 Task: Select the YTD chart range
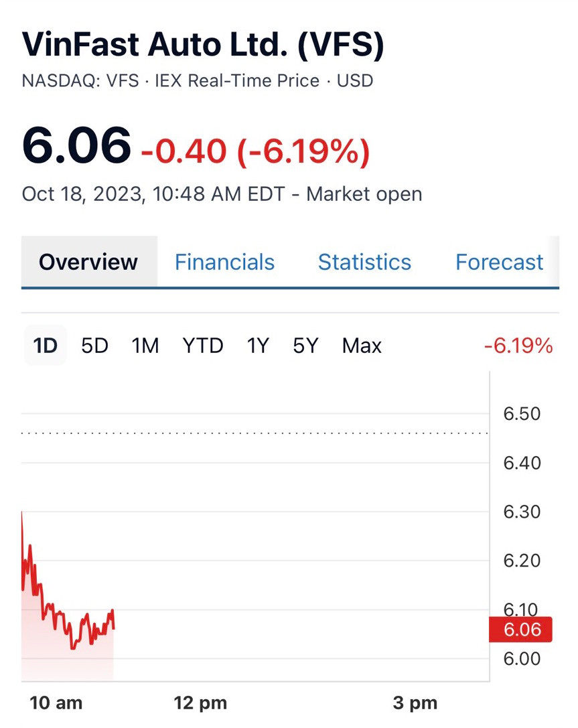(x=202, y=346)
